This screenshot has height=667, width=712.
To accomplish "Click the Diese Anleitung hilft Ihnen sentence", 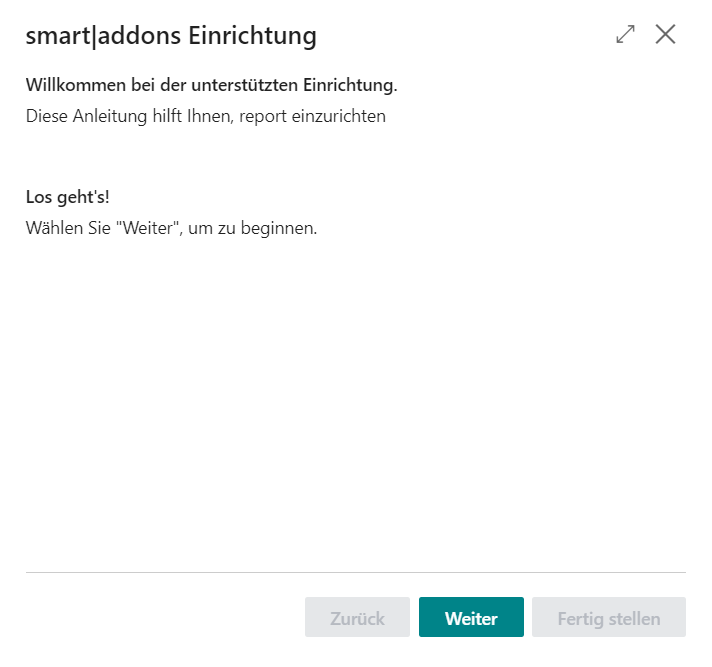I will click(205, 116).
